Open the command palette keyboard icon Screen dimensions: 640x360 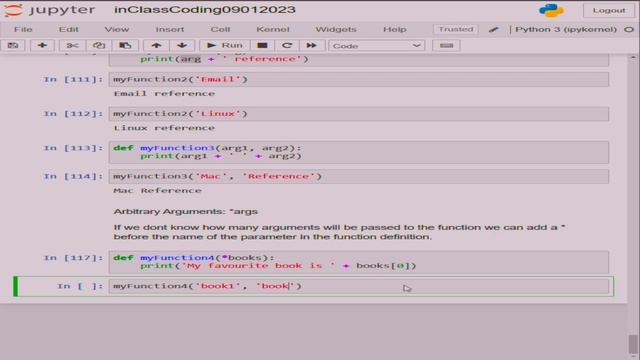click(x=446, y=45)
